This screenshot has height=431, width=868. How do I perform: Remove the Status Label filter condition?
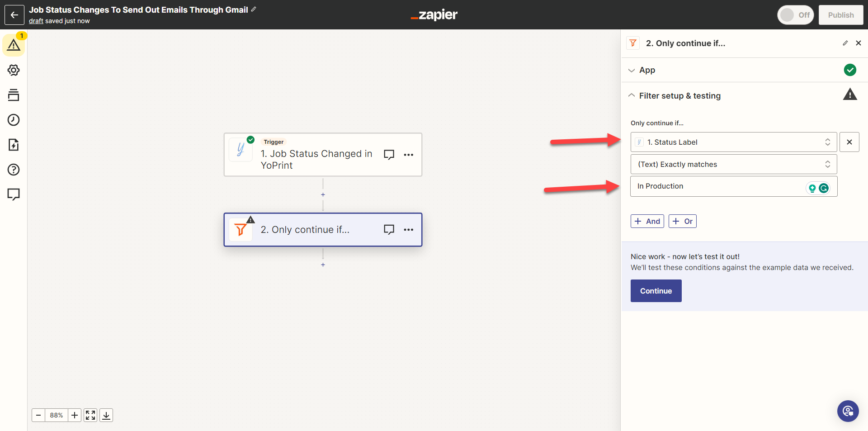click(849, 142)
